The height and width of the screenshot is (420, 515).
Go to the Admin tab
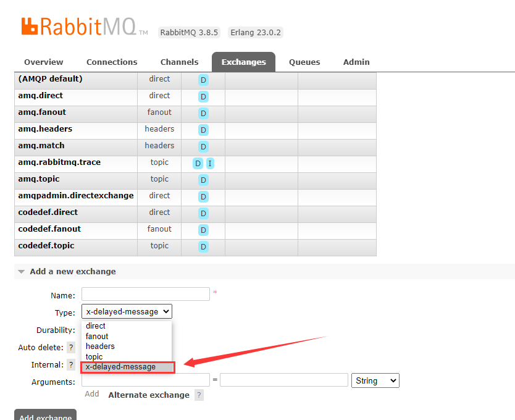coord(356,62)
